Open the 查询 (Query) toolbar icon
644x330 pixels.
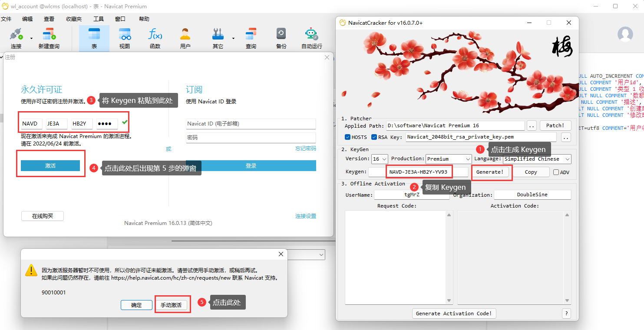pyautogui.click(x=251, y=38)
